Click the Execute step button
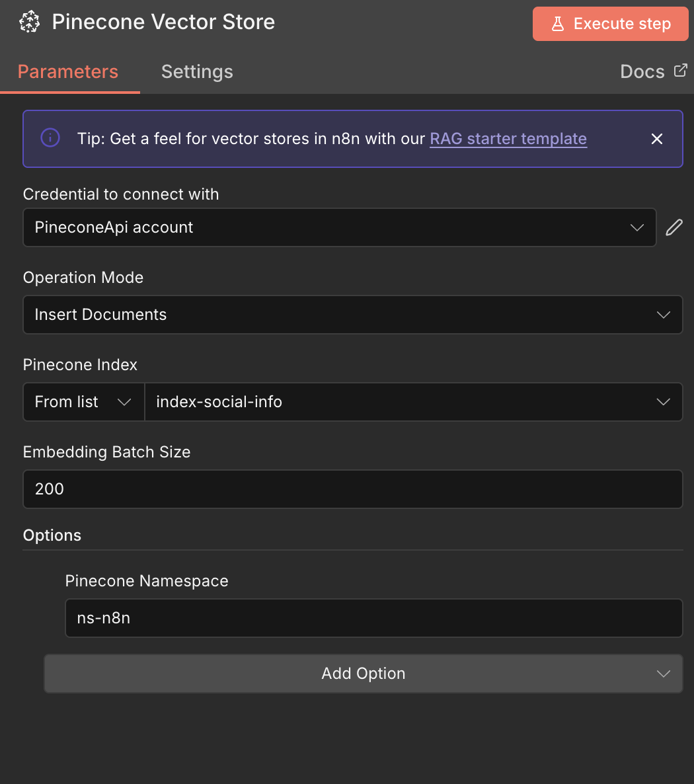The height and width of the screenshot is (784, 694). point(609,23)
